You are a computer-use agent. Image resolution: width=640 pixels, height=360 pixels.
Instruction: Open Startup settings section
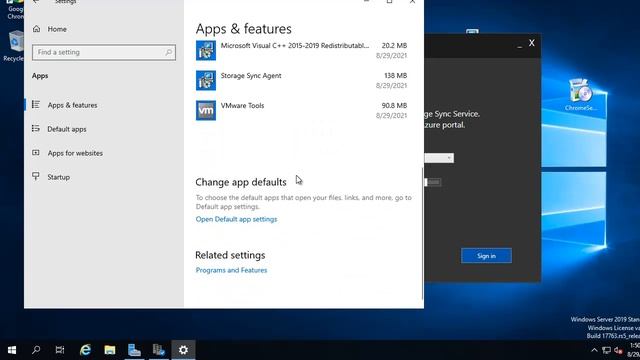pos(58,177)
